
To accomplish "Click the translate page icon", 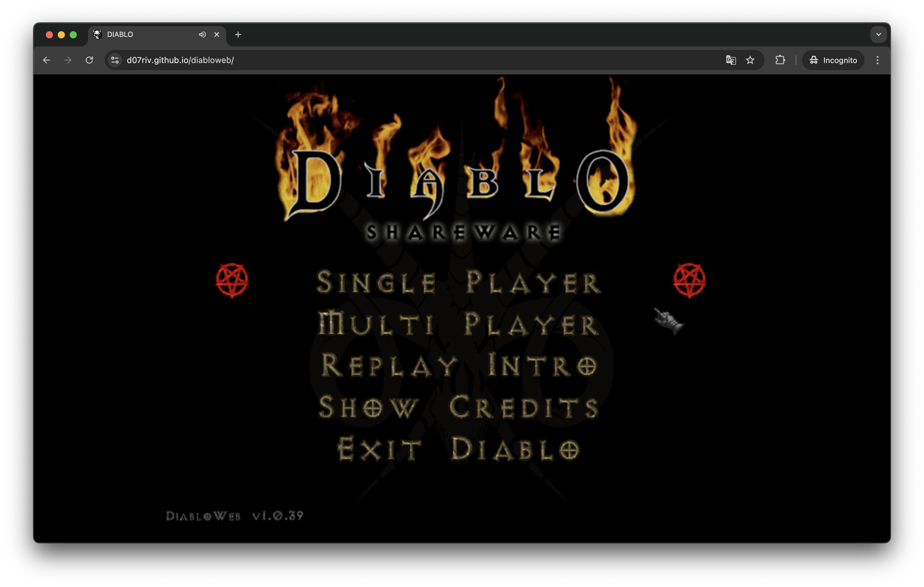I will [731, 60].
